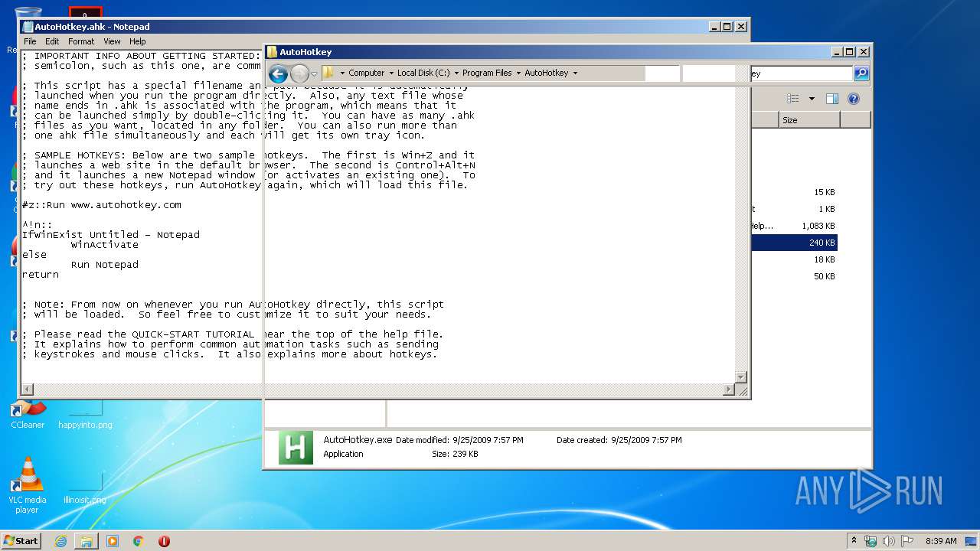Click the Size: 239 KB detail

click(x=455, y=454)
